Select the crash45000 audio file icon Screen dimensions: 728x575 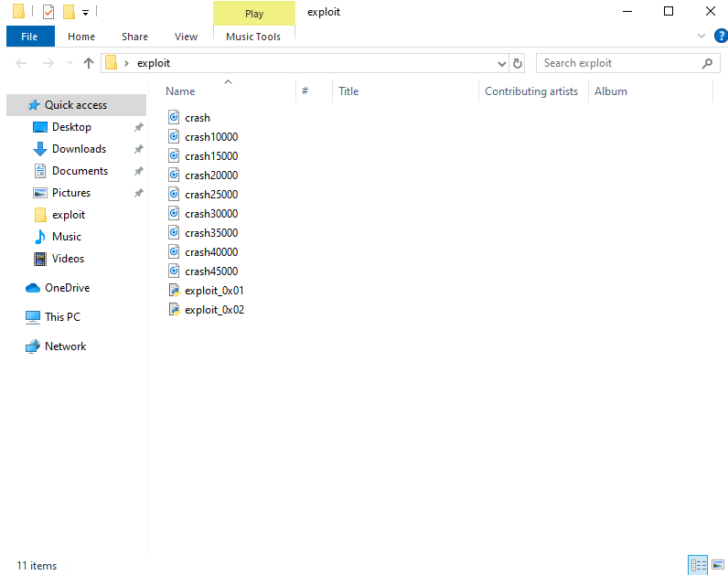[175, 272]
